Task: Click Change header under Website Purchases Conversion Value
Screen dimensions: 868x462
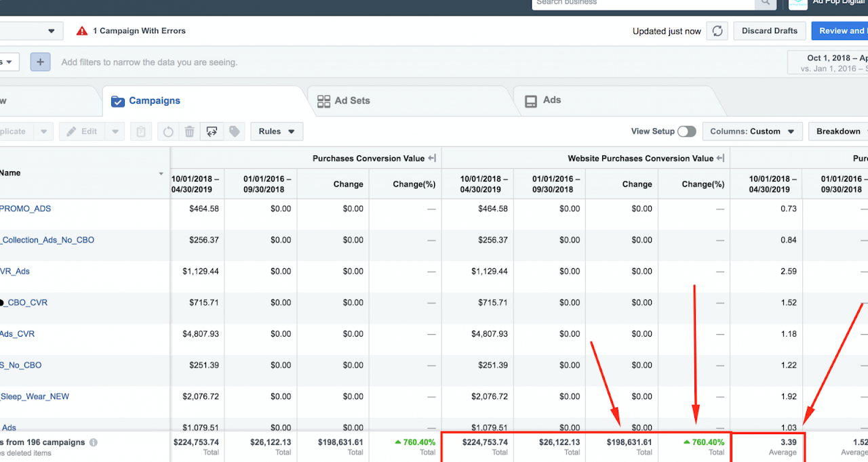Action: point(622,184)
